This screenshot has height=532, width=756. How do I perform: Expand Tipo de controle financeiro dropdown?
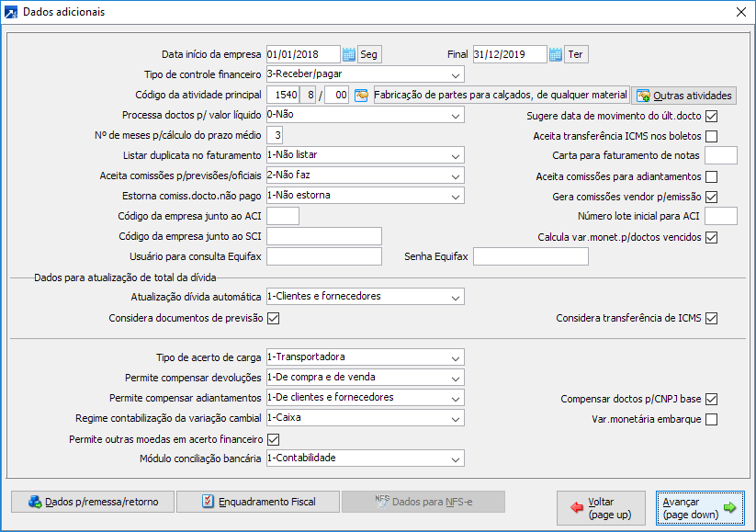pyautogui.click(x=365, y=74)
